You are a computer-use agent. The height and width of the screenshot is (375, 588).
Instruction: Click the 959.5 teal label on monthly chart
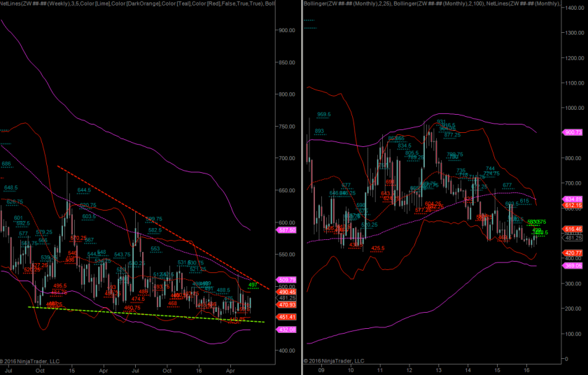(323, 114)
